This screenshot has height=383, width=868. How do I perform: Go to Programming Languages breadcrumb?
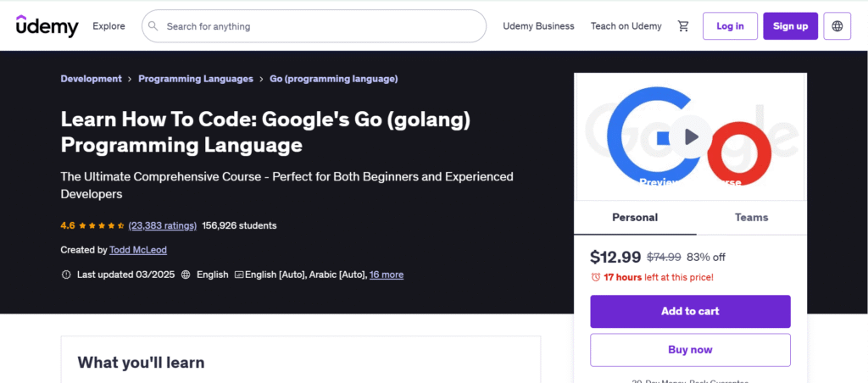click(x=196, y=79)
